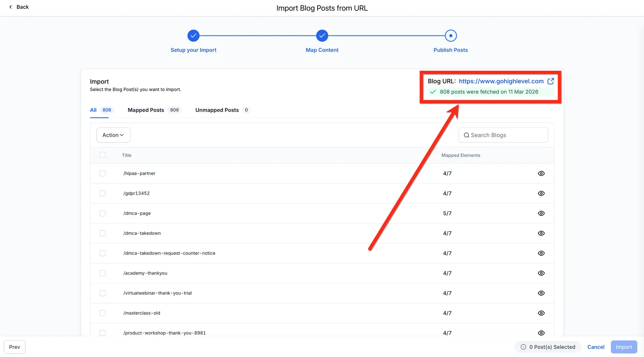Preview the /gdpr13452 post with the eye icon

pos(541,193)
